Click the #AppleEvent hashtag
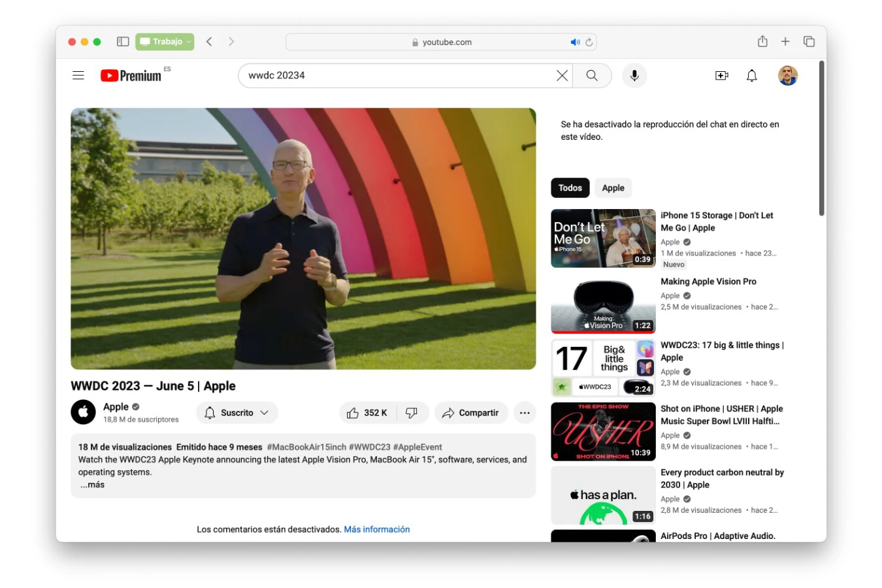 tap(417, 447)
